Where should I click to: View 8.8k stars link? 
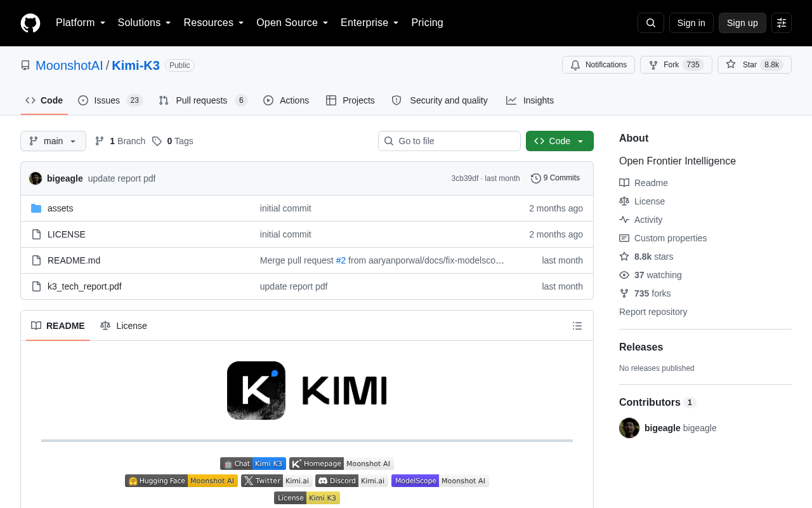646,257
